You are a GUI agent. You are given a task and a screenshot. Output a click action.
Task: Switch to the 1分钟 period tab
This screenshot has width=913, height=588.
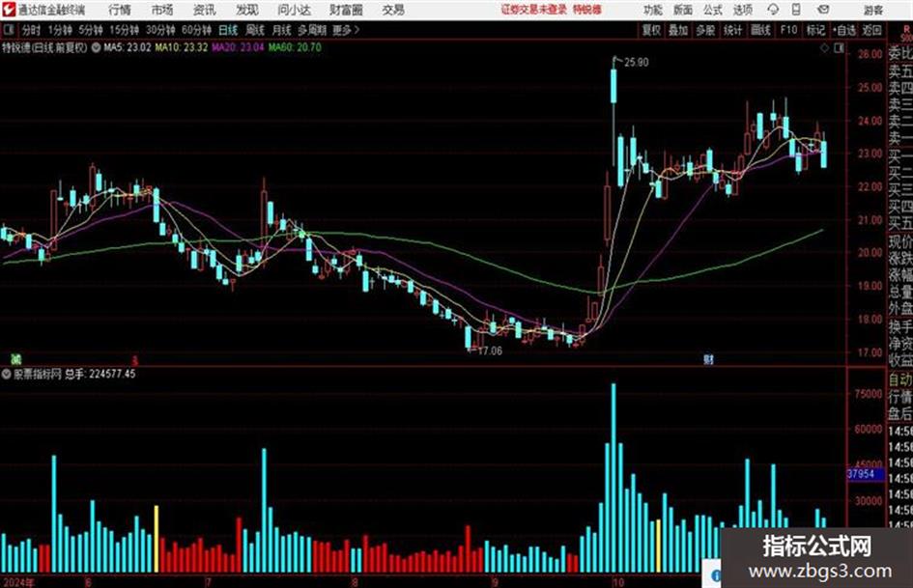(x=60, y=30)
